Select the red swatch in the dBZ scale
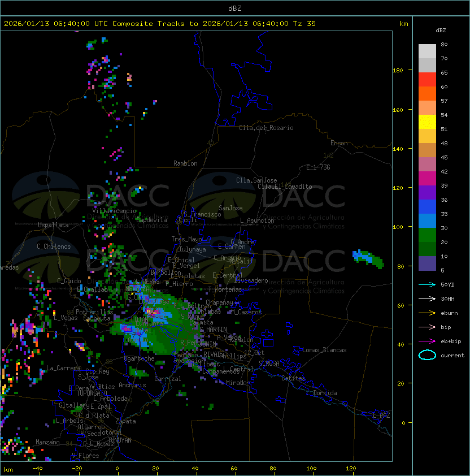This screenshot has height=476, width=470. pyautogui.click(x=427, y=80)
